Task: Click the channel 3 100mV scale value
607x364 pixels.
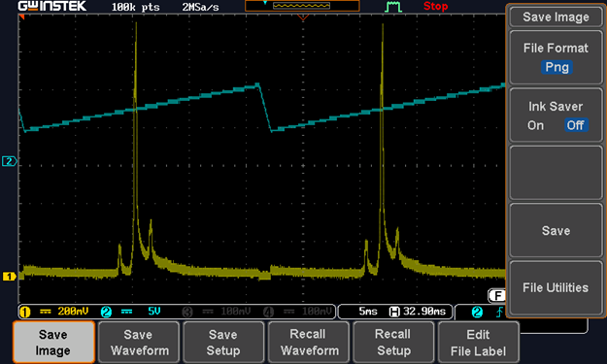Action: (x=236, y=311)
